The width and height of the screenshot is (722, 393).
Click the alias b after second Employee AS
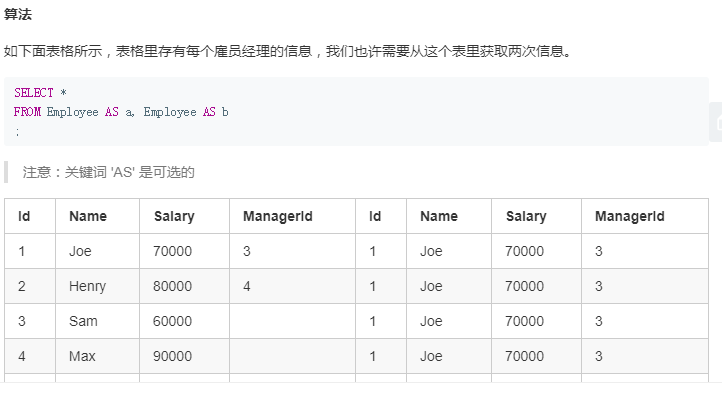coord(225,112)
